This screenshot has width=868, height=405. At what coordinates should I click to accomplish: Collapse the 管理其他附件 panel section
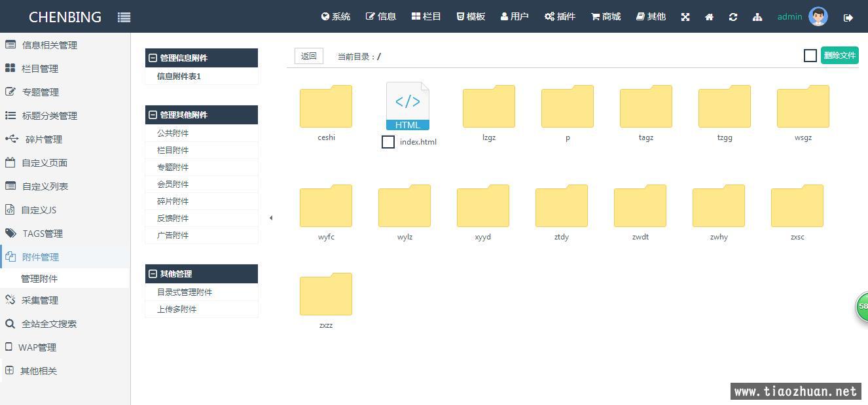point(153,115)
